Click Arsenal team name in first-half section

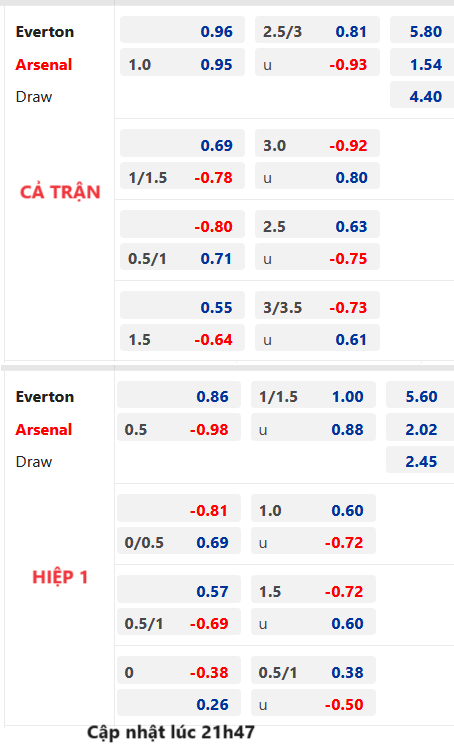(x=44, y=430)
